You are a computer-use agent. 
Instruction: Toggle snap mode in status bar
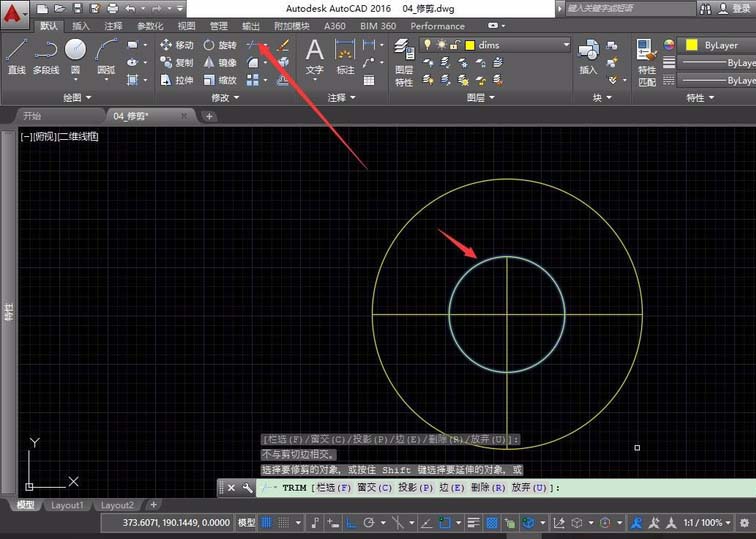point(284,523)
